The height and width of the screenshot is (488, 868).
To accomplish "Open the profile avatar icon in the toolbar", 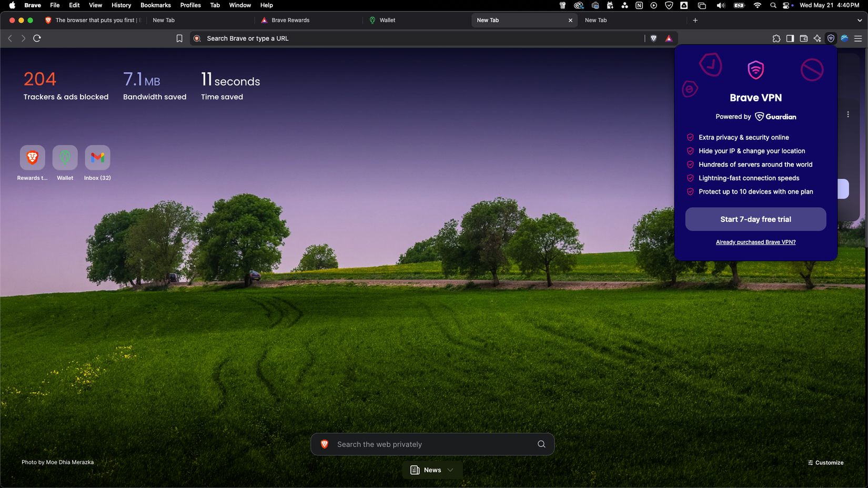I will 844,38.
